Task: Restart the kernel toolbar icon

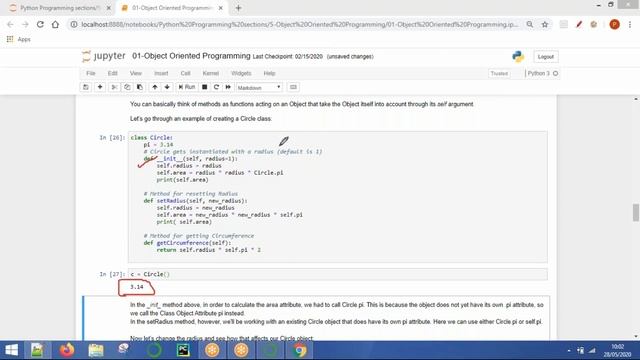Action: click(x=216, y=87)
